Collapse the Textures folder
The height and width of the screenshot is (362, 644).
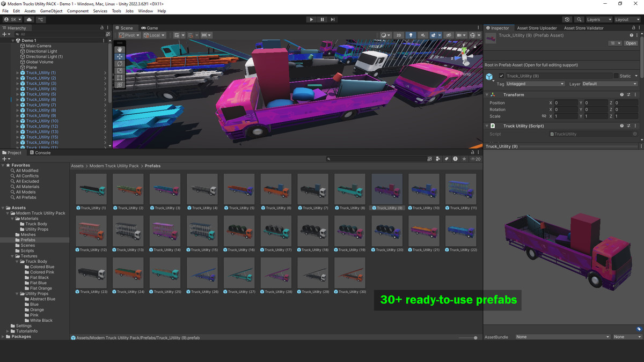pyautogui.click(x=13, y=256)
